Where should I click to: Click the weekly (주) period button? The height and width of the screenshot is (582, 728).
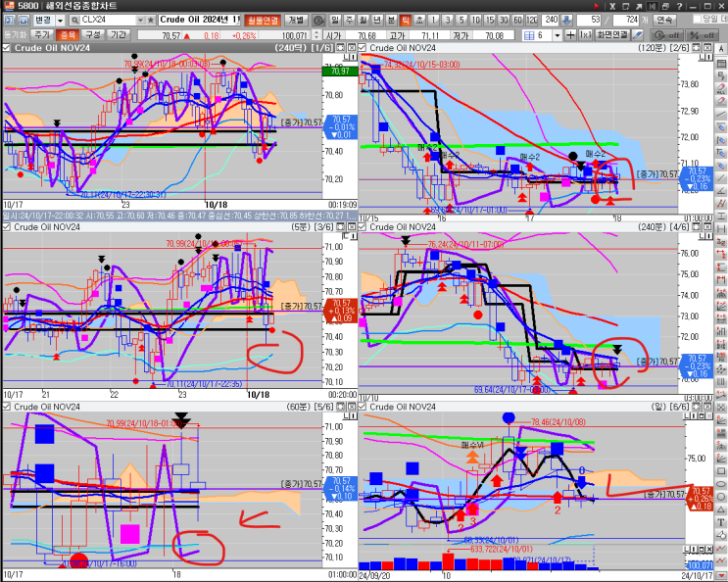349,21
